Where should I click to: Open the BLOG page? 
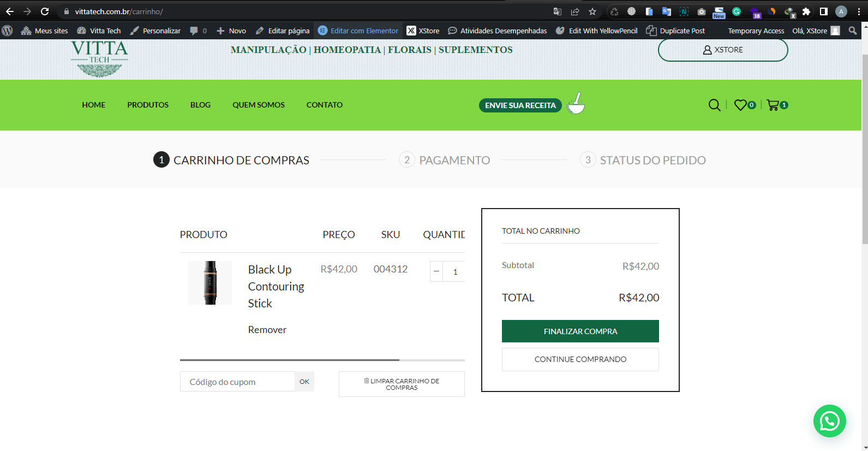pyautogui.click(x=200, y=105)
